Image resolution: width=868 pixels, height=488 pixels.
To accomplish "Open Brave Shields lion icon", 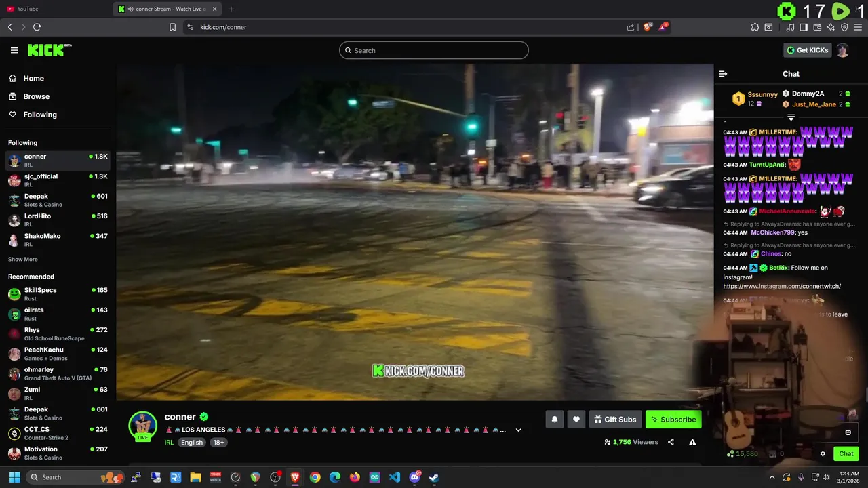I will click(647, 27).
